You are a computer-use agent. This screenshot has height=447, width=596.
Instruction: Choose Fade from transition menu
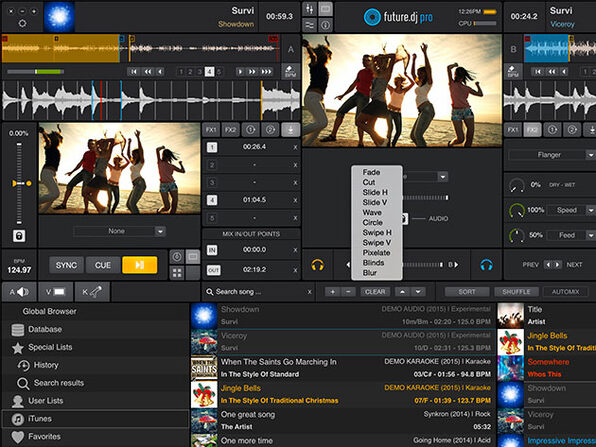tap(371, 172)
